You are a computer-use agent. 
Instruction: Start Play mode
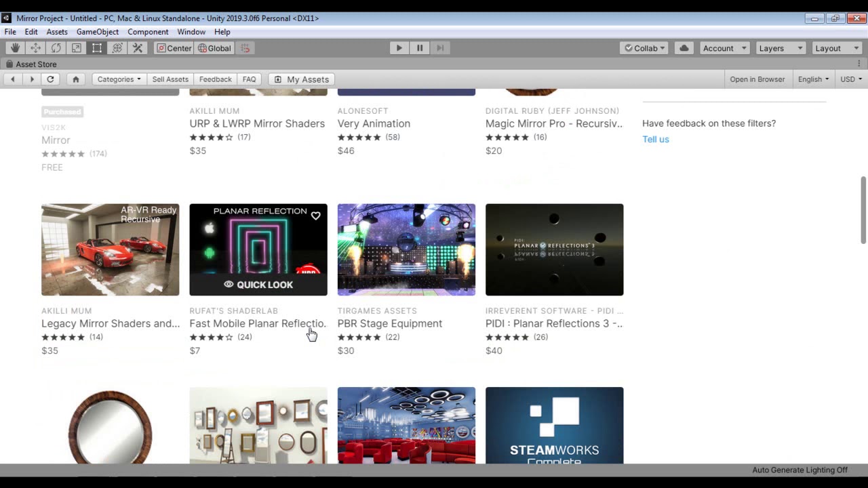(x=399, y=48)
